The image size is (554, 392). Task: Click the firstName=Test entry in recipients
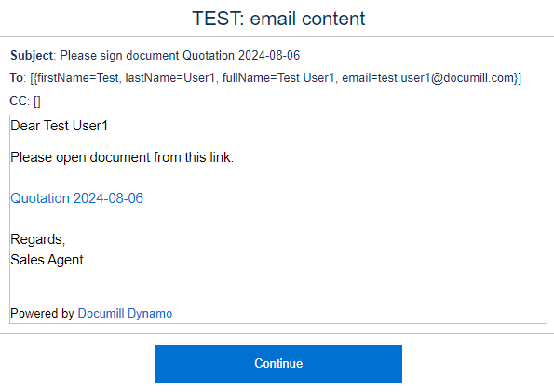[77, 78]
